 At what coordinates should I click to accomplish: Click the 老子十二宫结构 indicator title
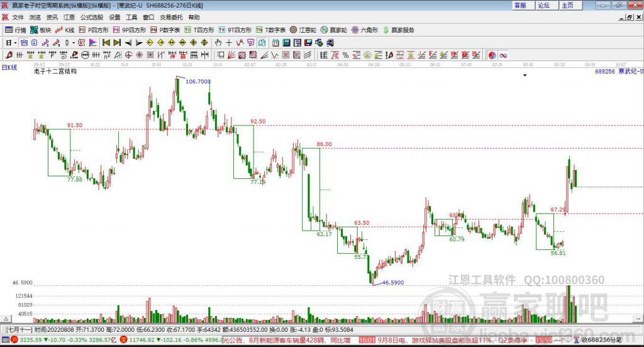(55, 71)
